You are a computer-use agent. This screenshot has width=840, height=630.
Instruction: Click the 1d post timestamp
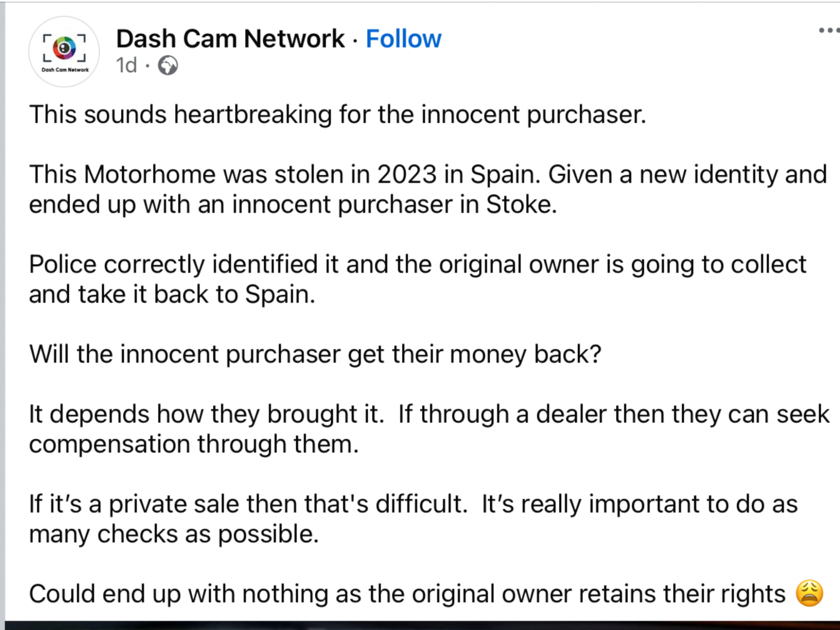tap(126, 66)
